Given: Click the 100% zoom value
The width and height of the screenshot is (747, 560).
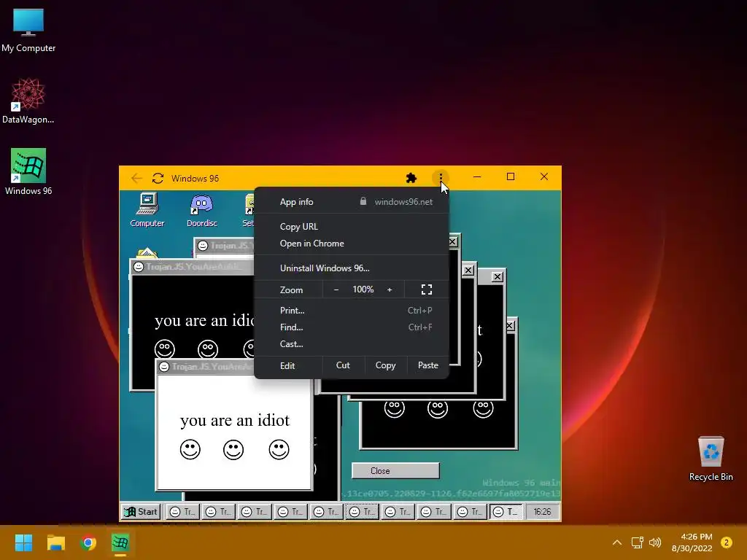Looking at the screenshot, I should point(363,289).
